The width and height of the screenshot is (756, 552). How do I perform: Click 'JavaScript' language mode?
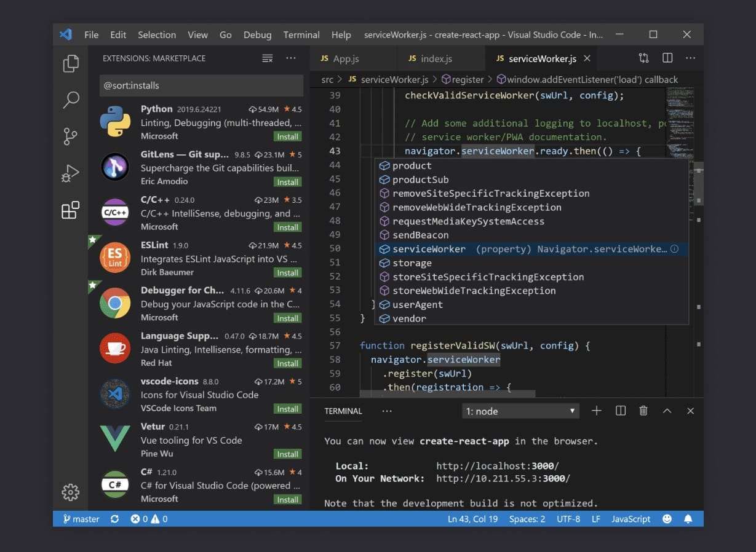pos(631,519)
